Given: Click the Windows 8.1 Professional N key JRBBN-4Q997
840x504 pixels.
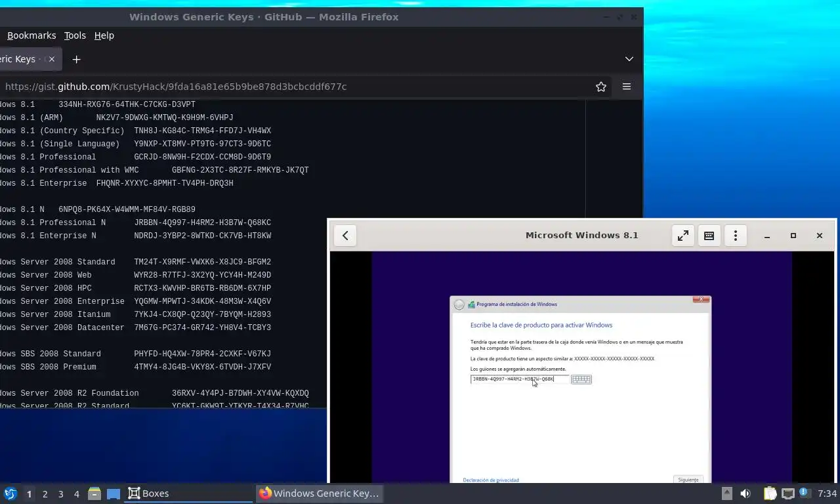Looking at the screenshot, I should [x=203, y=222].
